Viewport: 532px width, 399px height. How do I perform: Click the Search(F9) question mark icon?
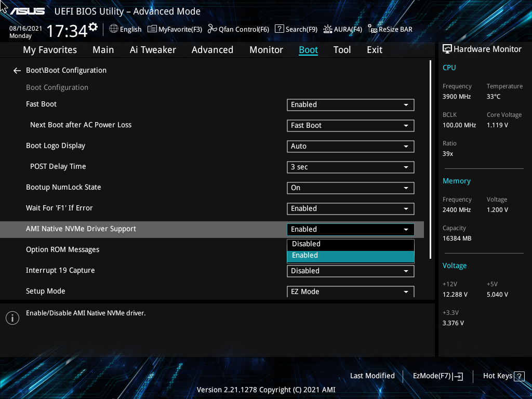pyautogui.click(x=279, y=29)
